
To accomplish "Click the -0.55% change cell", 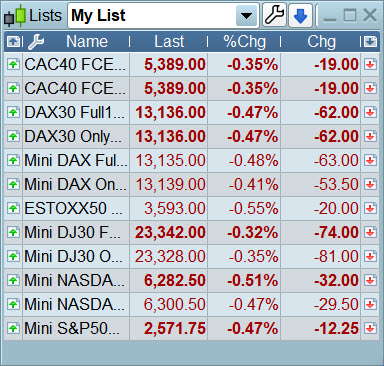I will [253, 208].
